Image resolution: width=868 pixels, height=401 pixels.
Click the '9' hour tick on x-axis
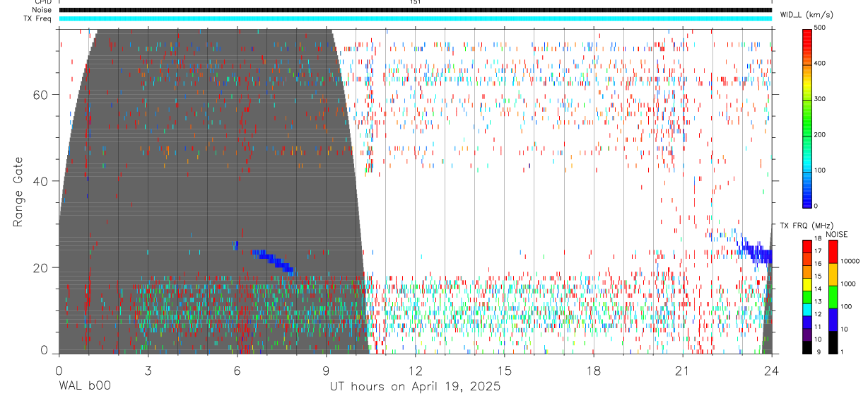326,370
